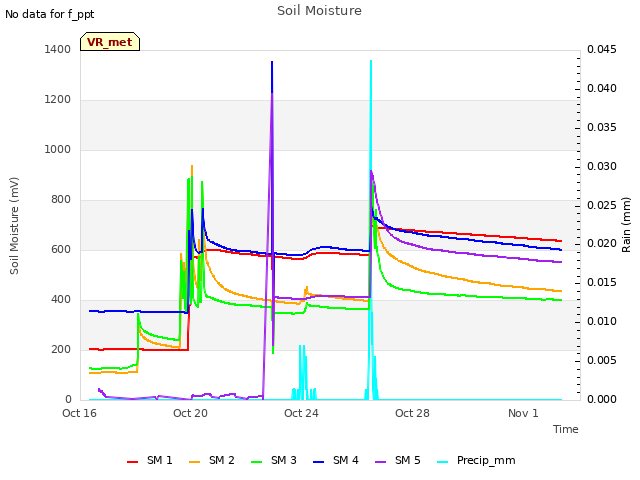Click the 0.000 right axis value
The height and width of the screenshot is (480, 640).
(602, 399)
